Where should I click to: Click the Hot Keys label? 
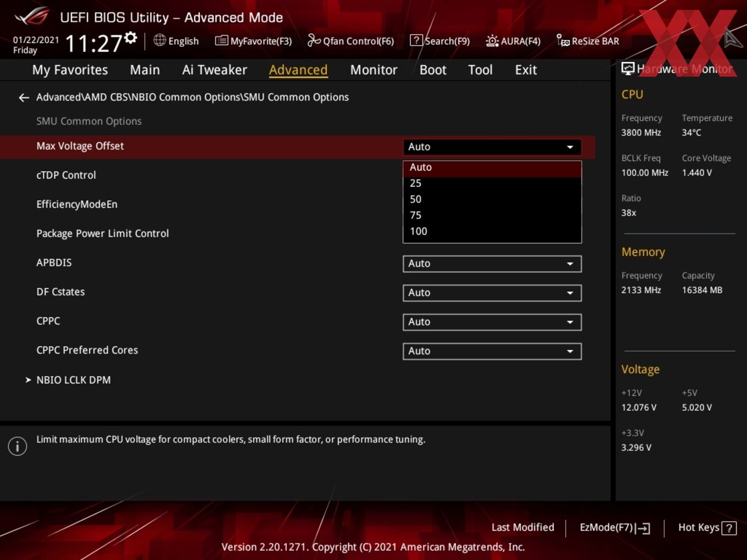pos(699,528)
